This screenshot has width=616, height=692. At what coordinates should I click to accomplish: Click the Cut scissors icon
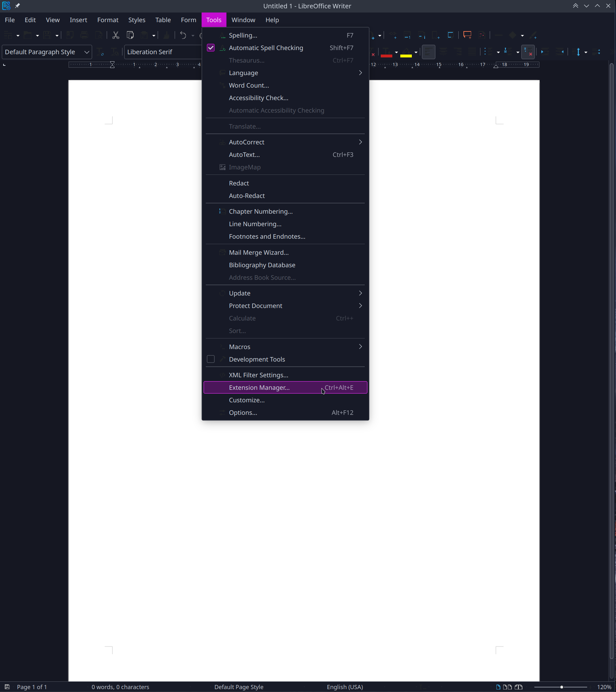click(x=116, y=35)
